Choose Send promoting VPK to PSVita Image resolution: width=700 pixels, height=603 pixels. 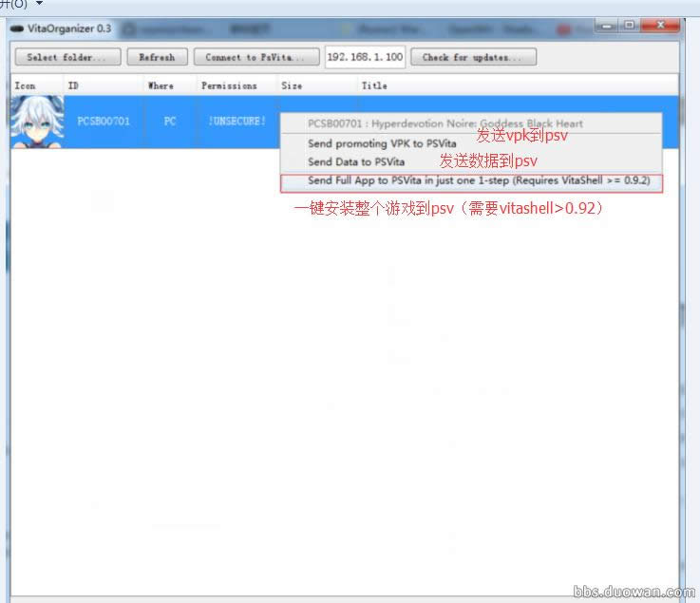pyautogui.click(x=382, y=143)
